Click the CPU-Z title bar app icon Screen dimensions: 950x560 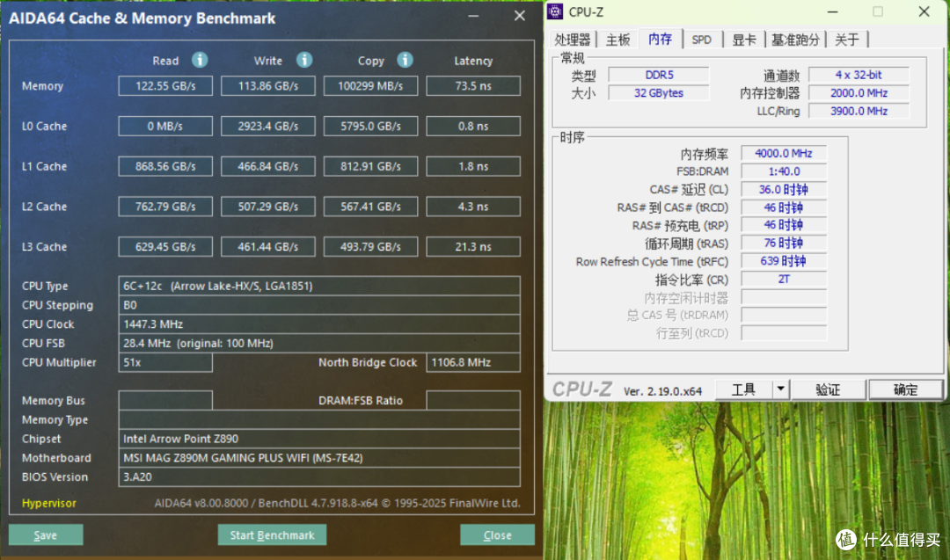click(x=555, y=11)
